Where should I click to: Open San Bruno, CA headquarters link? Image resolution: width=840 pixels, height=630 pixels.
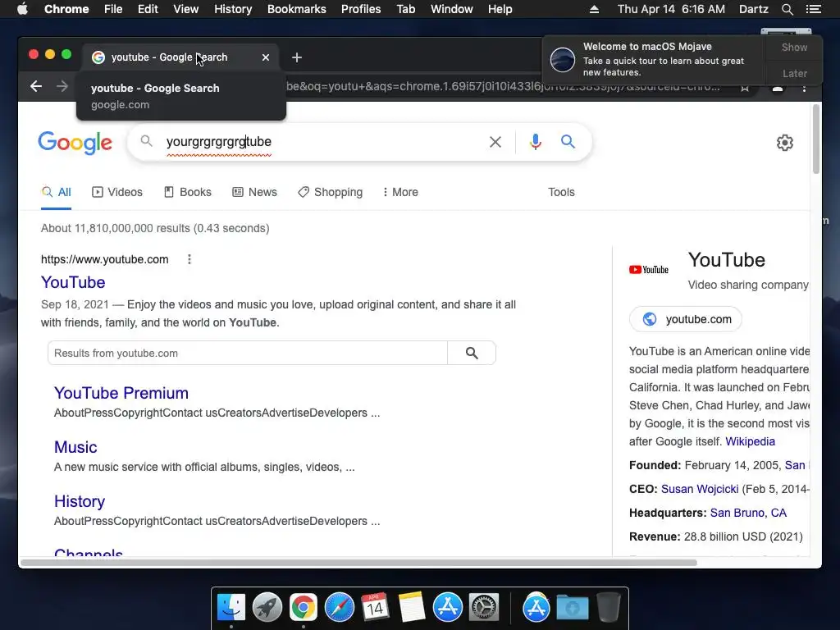[748, 513]
